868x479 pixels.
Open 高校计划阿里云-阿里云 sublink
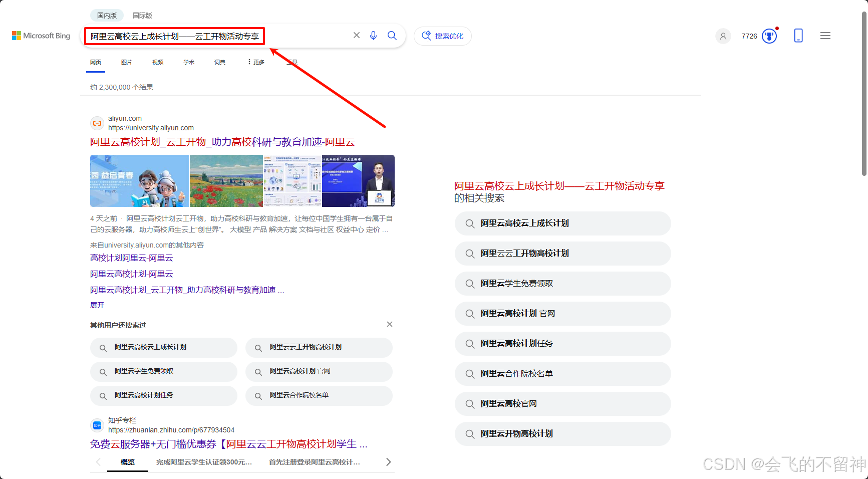[x=131, y=258]
